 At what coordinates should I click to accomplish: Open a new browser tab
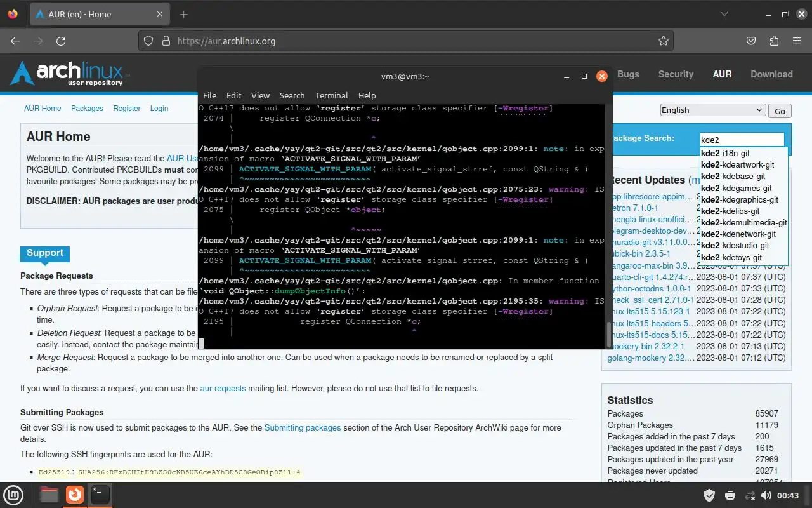[184, 14]
